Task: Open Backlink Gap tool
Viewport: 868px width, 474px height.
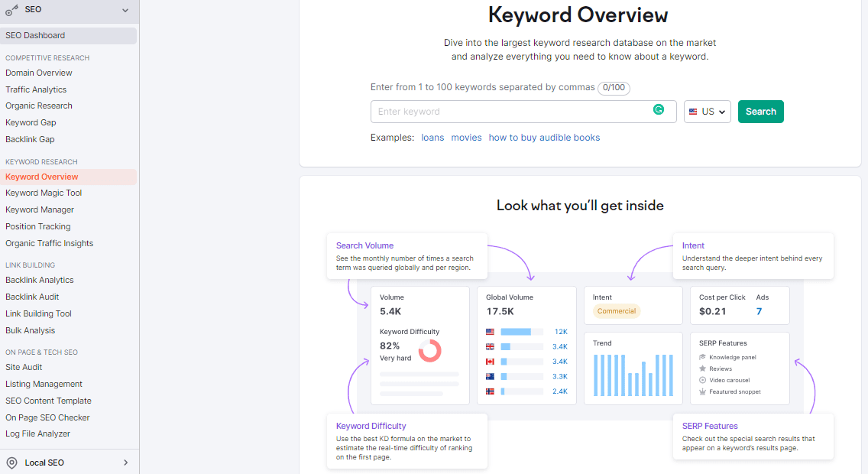Action: [x=30, y=139]
